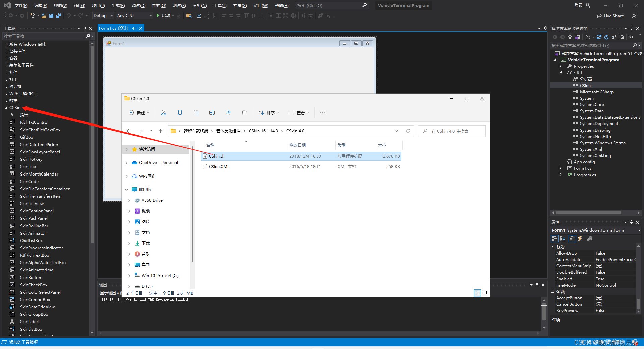644x349 pixels.
Task: Click the paste icon in the file explorer toolbar
Action: 196,113
